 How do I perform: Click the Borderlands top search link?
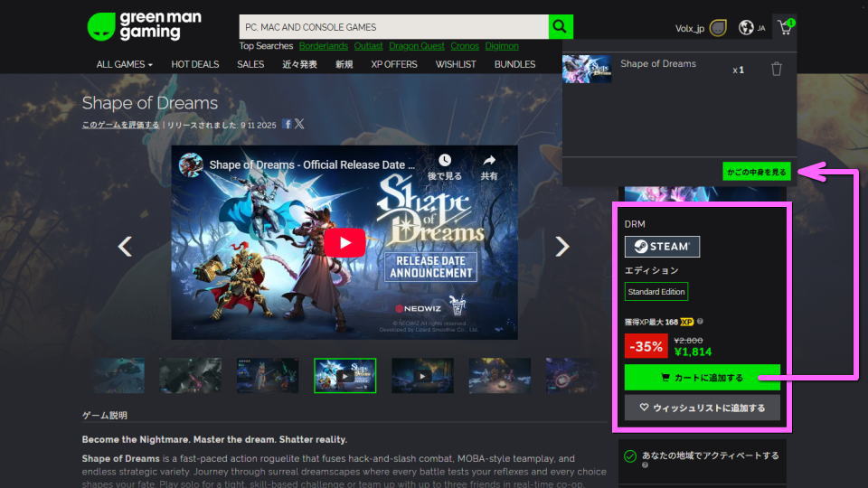pyautogui.click(x=324, y=46)
